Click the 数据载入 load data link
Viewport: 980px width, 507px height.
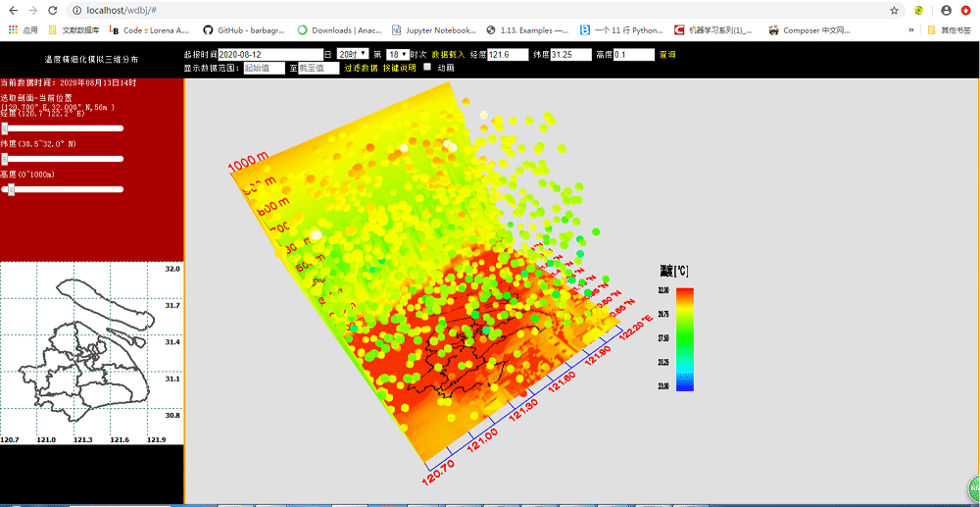[448, 55]
